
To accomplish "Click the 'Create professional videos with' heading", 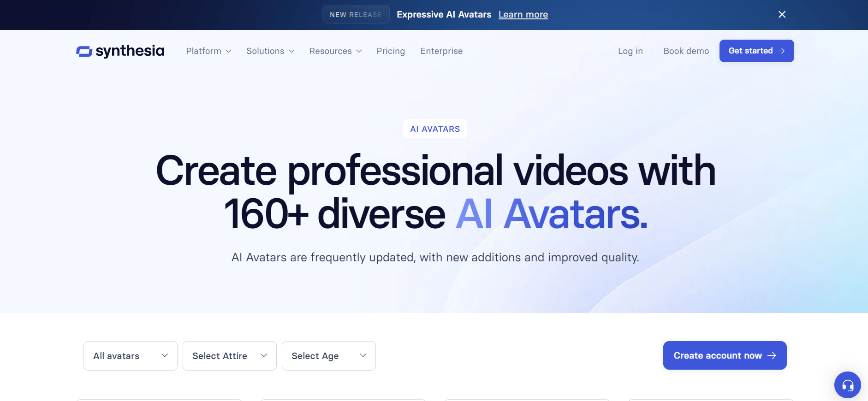I will point(435,171).
